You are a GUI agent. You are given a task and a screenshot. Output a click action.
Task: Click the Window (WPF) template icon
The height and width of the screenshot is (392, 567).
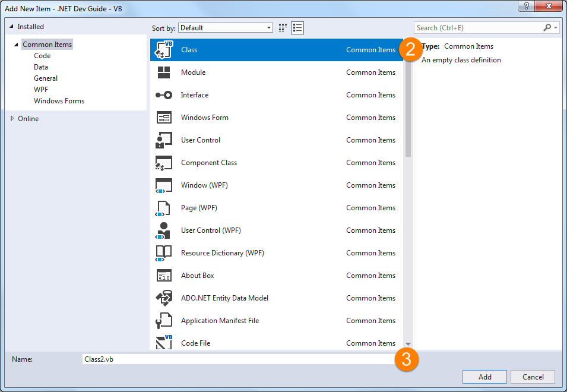pos(164,185)
